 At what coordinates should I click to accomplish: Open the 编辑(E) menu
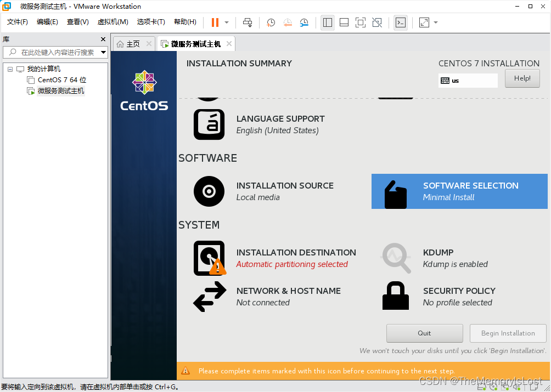(x=47, y=22)
